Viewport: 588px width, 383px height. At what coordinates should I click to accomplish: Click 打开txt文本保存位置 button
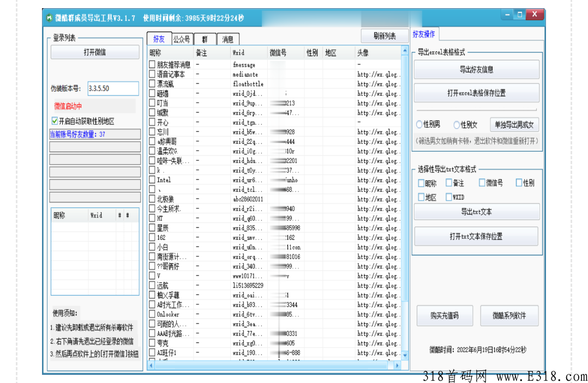(x=476, y=236)
